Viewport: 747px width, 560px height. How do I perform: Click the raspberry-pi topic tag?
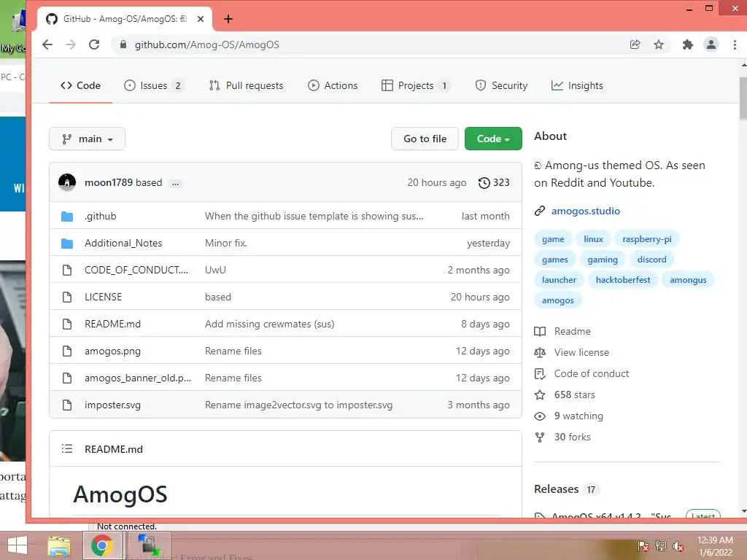646,239
